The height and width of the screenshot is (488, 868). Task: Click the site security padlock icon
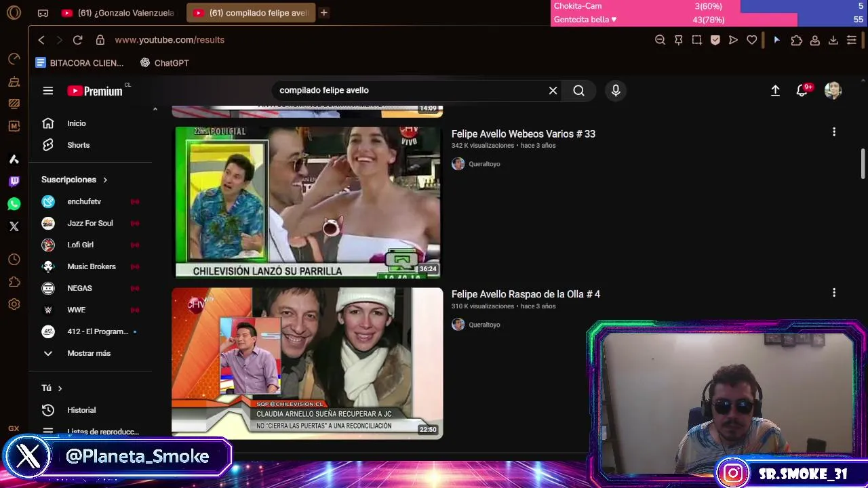point(100,40)
